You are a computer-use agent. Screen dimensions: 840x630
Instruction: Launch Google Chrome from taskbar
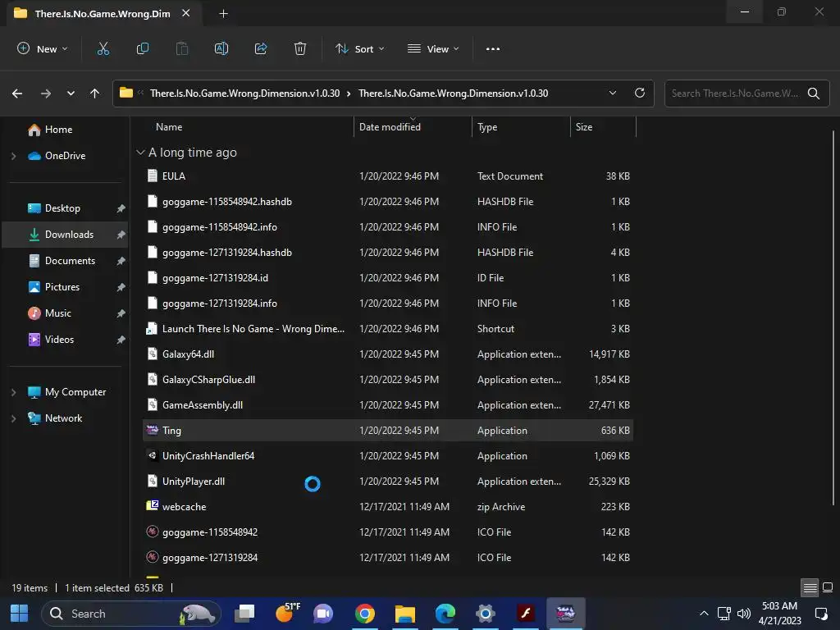(x=365, y=614)
